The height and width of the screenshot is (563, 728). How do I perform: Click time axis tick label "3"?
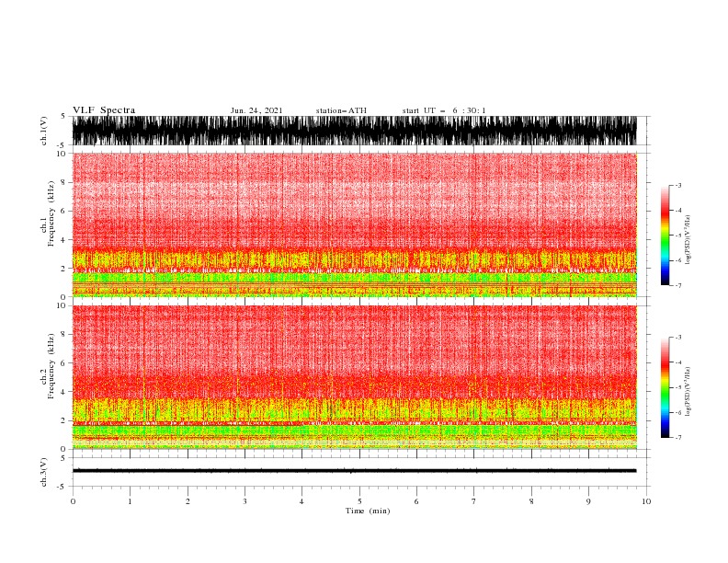pyautogui.click(x=245, y=501)
